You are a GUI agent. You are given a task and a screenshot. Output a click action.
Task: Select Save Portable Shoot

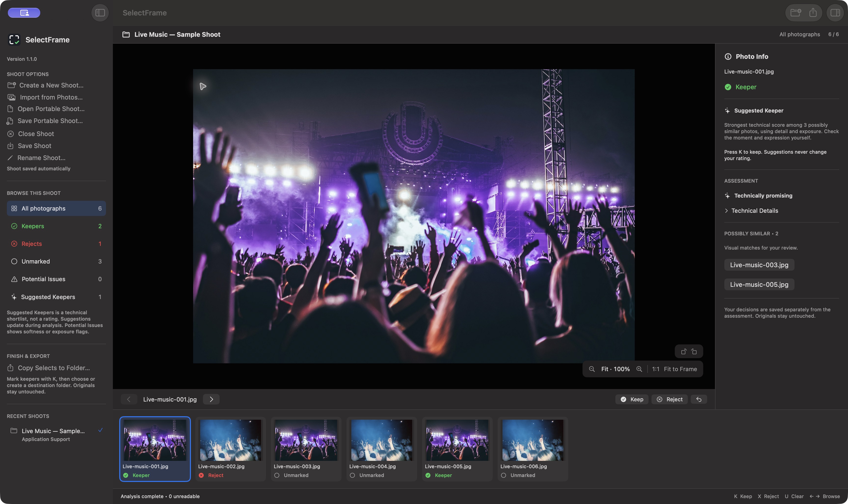point(45,121)
